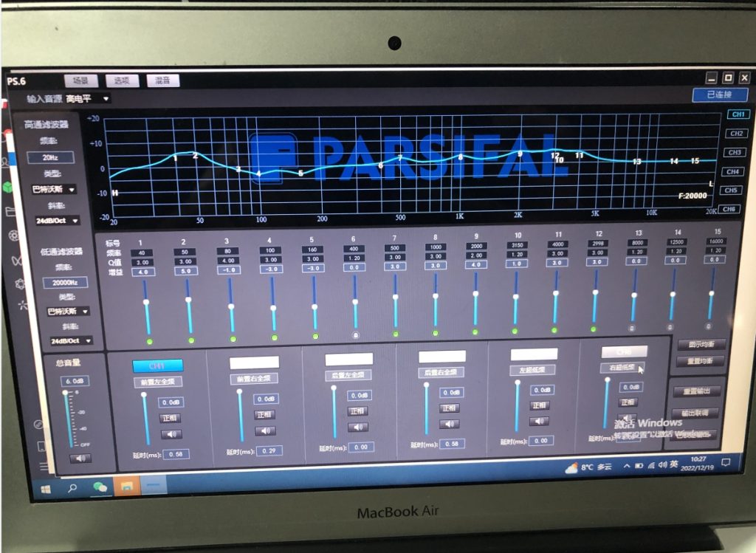Open taskbar search magnifier icon
Screen dimensions: 756x553
click(72, 488)
